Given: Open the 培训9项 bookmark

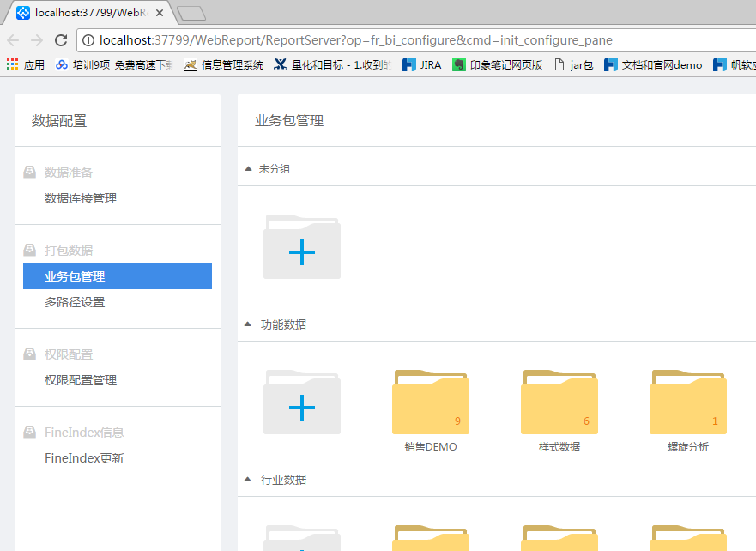Looking at the screenshot, I should 114,64.
